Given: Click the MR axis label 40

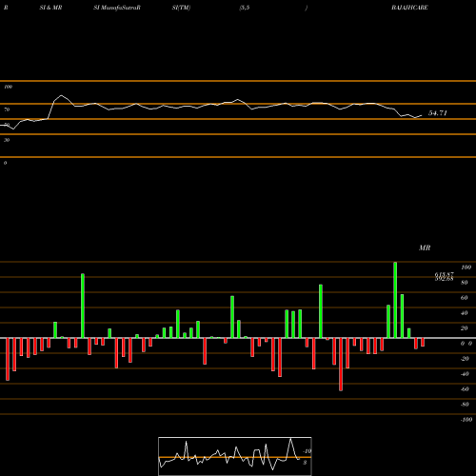Looking at the screenshot, I should [x=464, y=313].
